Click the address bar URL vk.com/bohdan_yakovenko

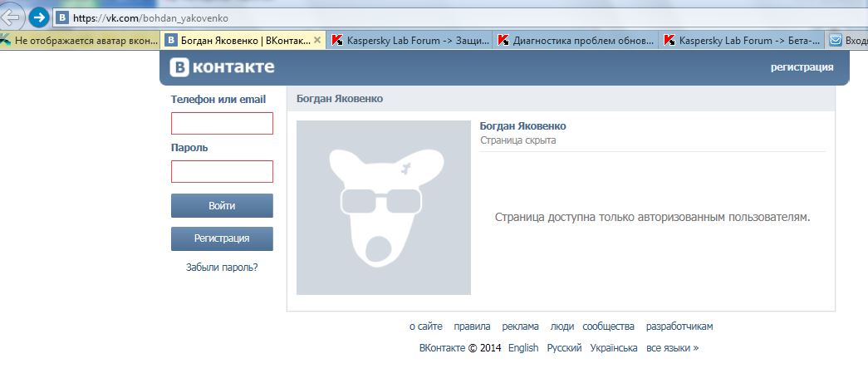click(150, 18)
